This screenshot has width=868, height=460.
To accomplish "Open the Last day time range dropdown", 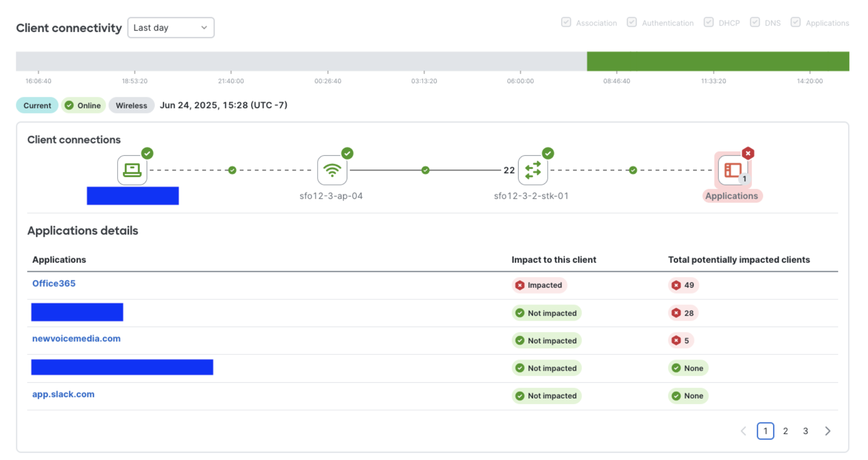I will tap(171, 27).
